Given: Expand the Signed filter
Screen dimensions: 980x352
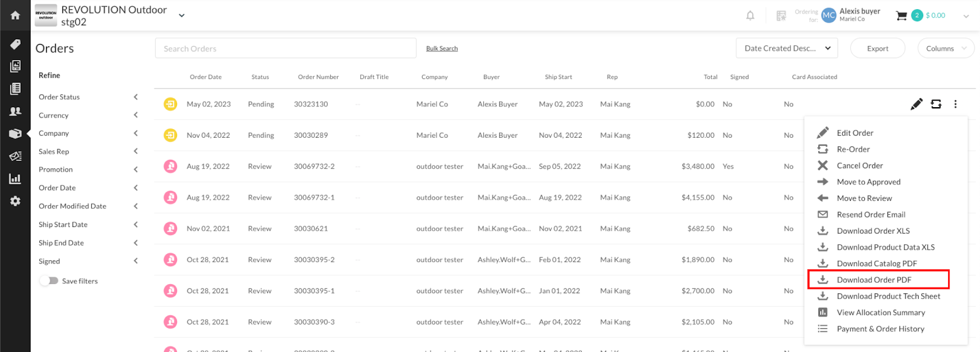Looking at the screenshot, I should (135, 261).
